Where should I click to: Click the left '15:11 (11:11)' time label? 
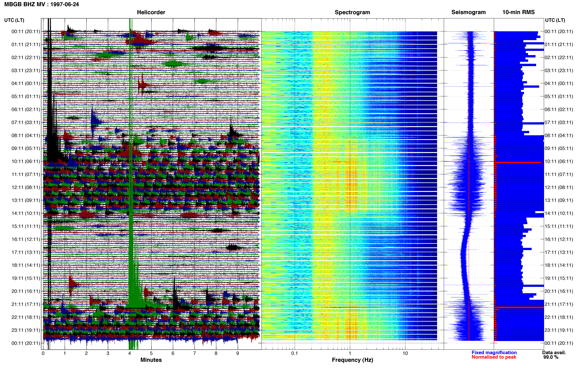tap(26, 226)
